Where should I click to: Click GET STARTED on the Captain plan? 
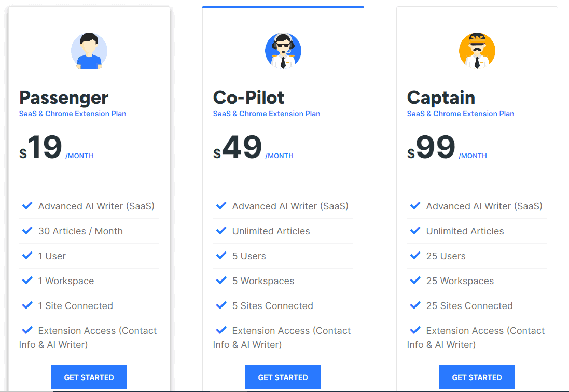tap(477, 377)
